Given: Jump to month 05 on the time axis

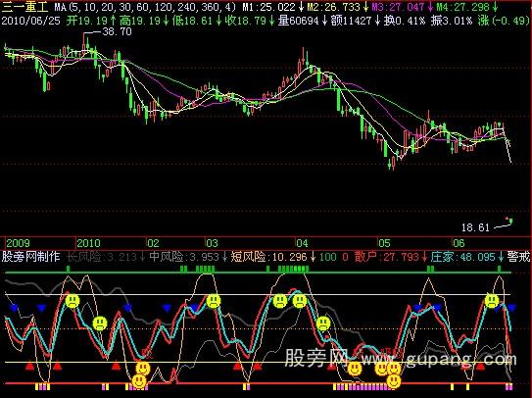Looking at the screenshot, I should click(384, 243).
